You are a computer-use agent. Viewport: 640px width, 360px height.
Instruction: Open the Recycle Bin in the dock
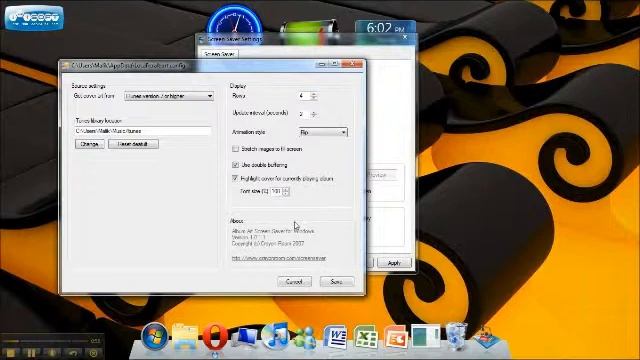pos(456,336)
